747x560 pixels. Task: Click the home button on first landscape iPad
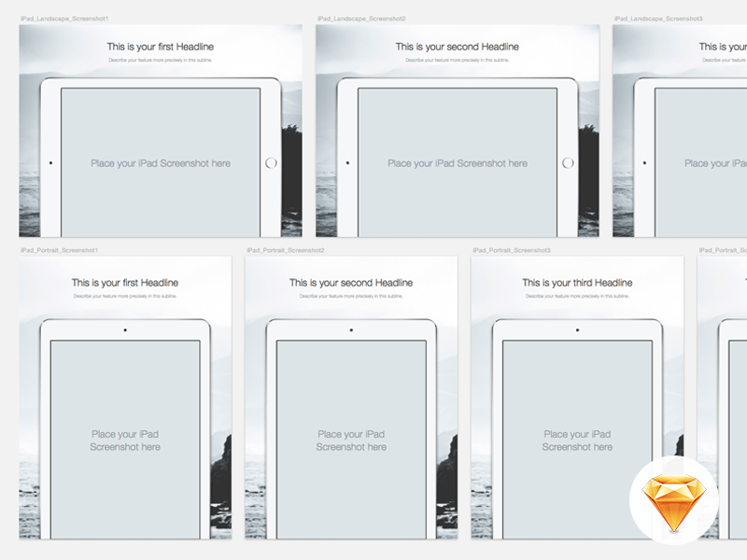click(x=270, y=161)
